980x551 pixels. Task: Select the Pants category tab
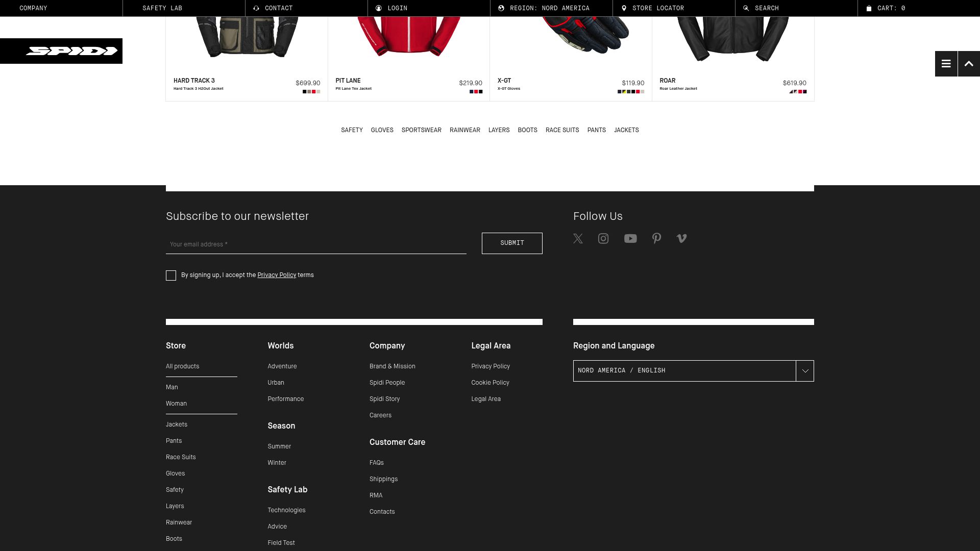pos(596,130)
